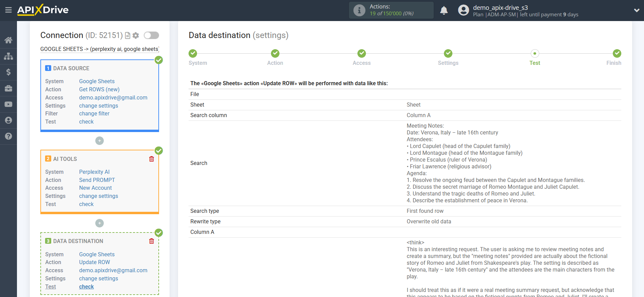Delete the DATA DESTINATION block
This screenshot has width=644, height=297.
152,241
